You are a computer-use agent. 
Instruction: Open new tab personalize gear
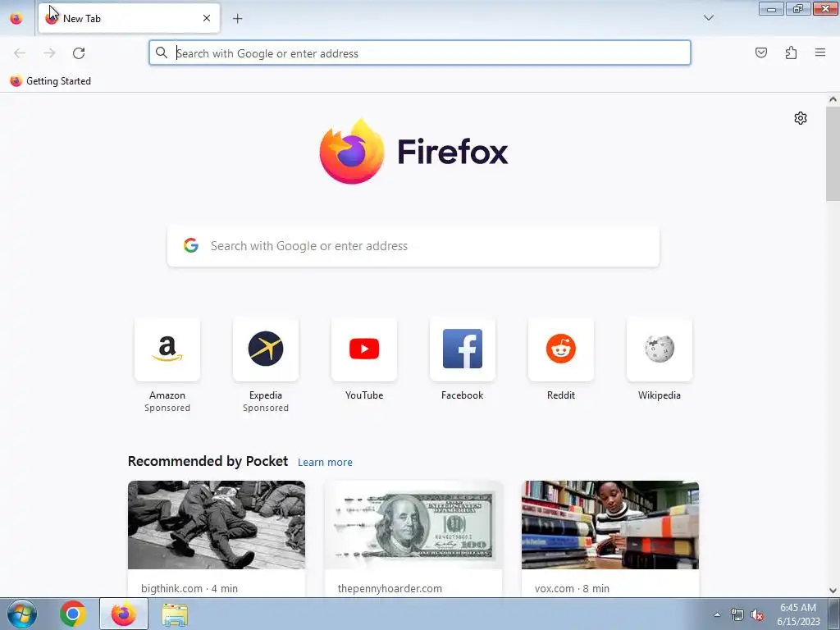click(801, 118)
